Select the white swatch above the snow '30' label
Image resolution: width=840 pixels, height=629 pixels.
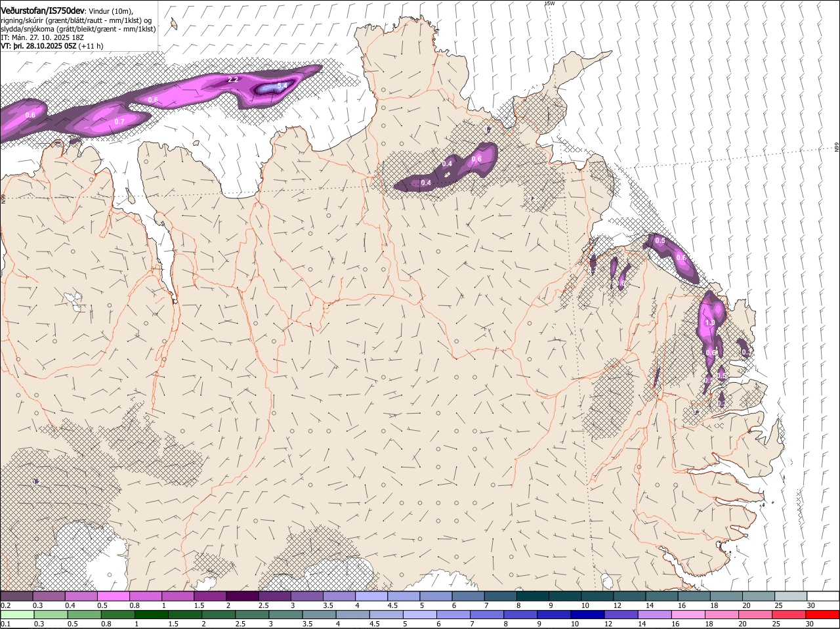coord(822,596)
